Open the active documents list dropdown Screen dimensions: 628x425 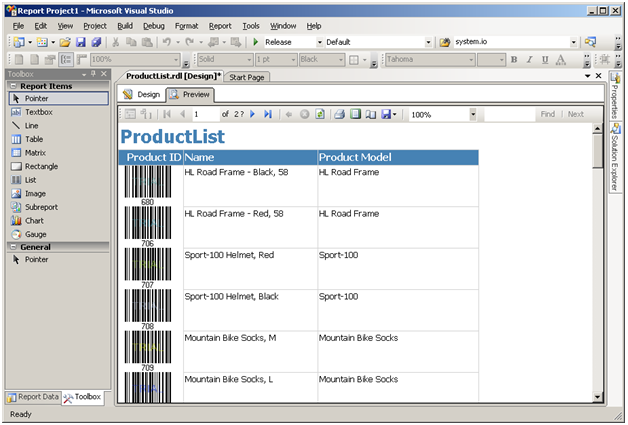[x=587, y=76]
